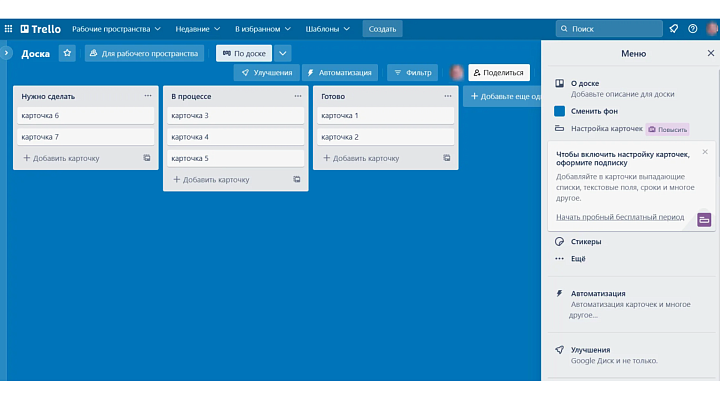Open the three-dot menu of В процессе list
The width and height of the screenshot is (720, 400).
(297, 96)
